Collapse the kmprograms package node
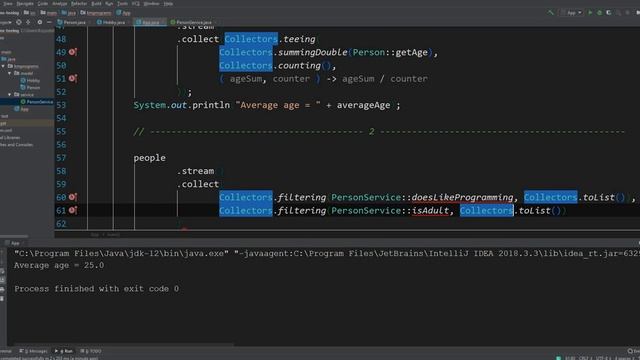The height and width of the screenshot is (360, 640). 4,66
